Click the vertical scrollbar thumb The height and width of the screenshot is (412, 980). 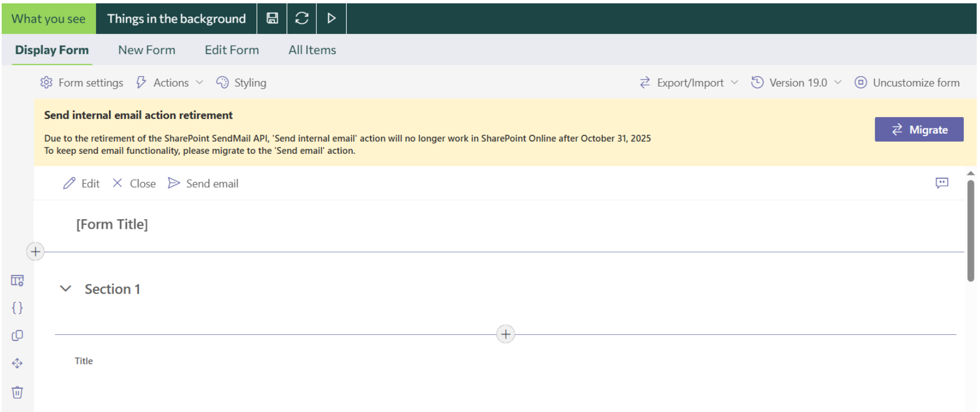tap(971, 230)
